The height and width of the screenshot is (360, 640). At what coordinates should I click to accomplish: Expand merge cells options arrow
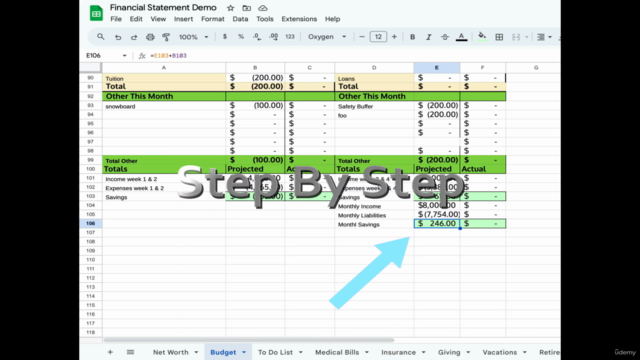pyautogui.click(x=527, y=37)
